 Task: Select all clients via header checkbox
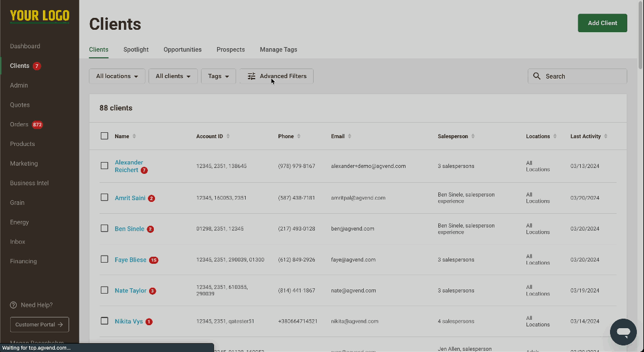[x=104, y=136]
